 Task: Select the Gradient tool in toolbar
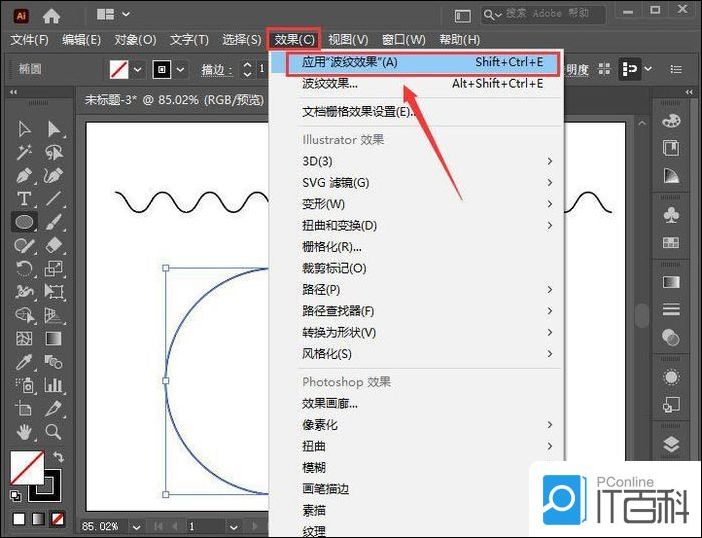(x=54, y=338)
